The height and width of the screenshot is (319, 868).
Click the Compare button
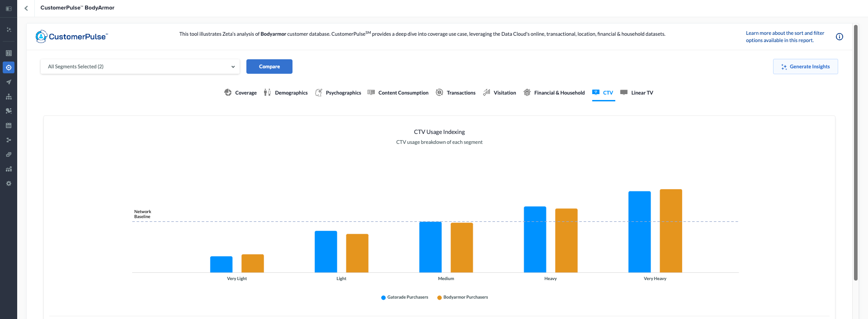click(x=269, y=67)
